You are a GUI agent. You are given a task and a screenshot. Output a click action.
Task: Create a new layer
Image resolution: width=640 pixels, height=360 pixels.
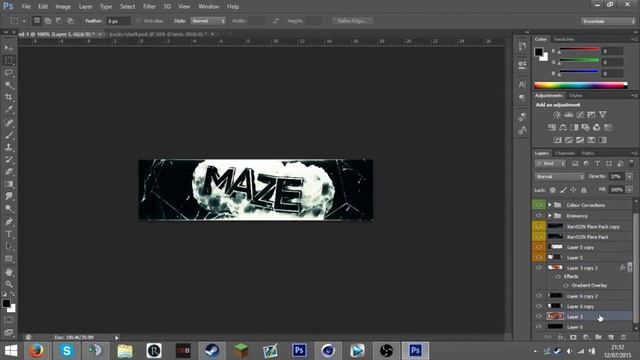(x=611, y=338)
